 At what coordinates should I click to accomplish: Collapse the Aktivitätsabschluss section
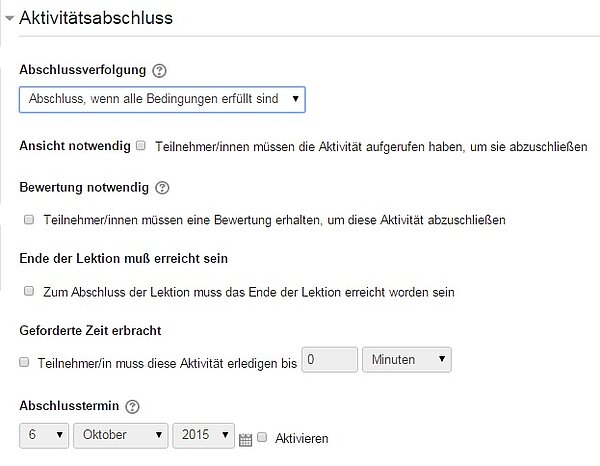click(x=9, y=17)
